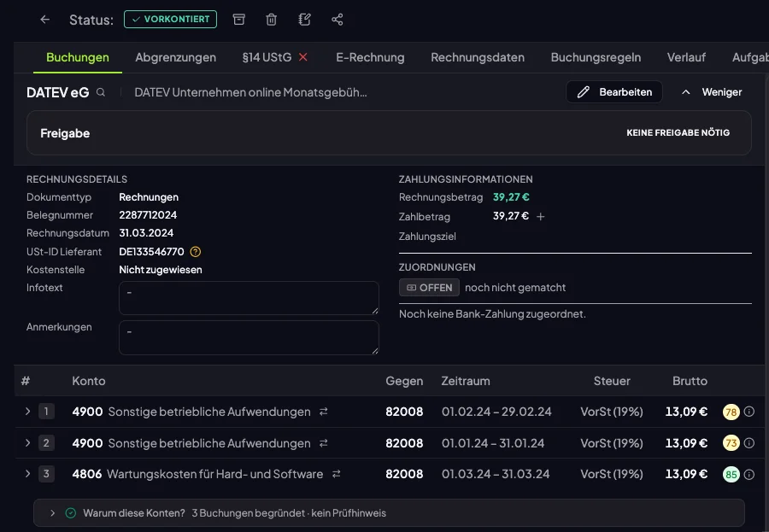
Task: Click VorSt (19%) in row 3
Action: pos(612,474)
